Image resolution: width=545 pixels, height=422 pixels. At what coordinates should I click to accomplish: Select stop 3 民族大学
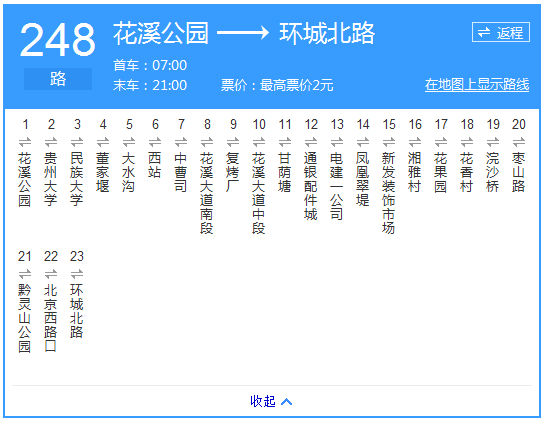tap(77, 179)
